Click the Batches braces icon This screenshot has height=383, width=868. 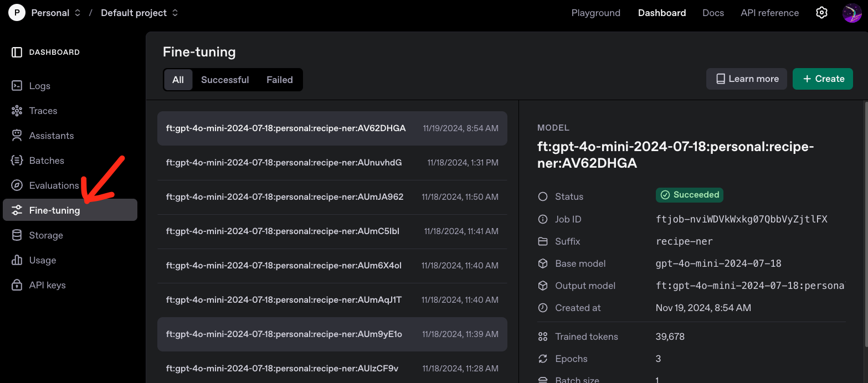(x=17, y=161)
